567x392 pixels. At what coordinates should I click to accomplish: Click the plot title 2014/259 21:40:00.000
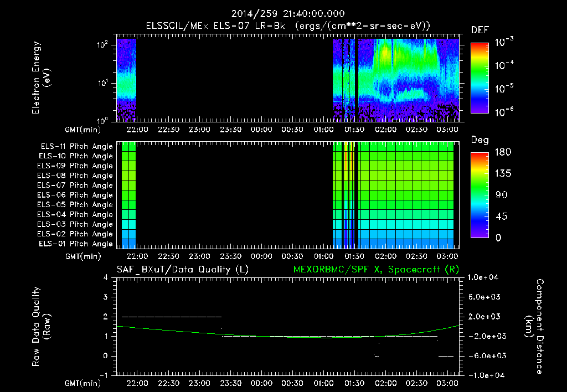pyautogui.click(x=288, y=14)
